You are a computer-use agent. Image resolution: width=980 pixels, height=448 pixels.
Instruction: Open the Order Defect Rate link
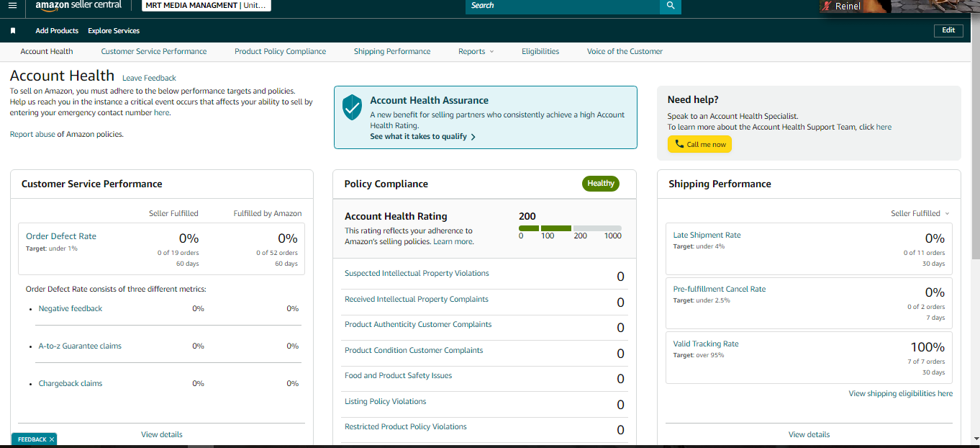61,236
